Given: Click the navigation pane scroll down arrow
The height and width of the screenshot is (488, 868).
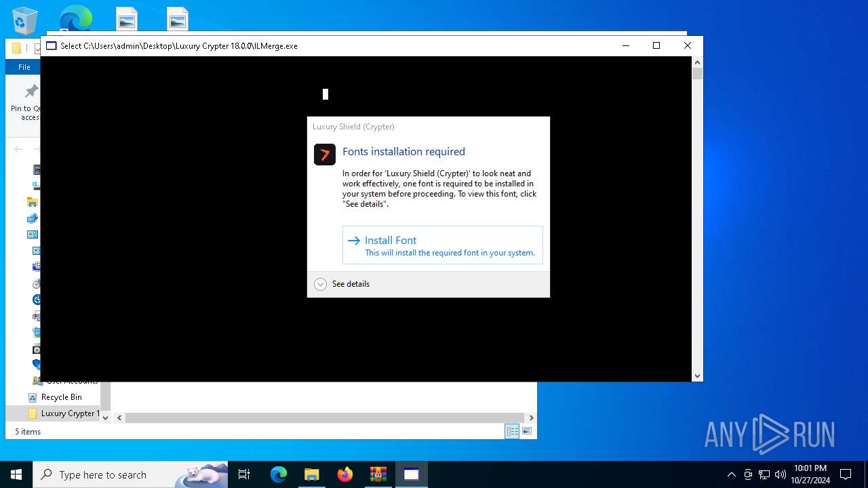Looking at the screenshot, I should pos(105,418).
